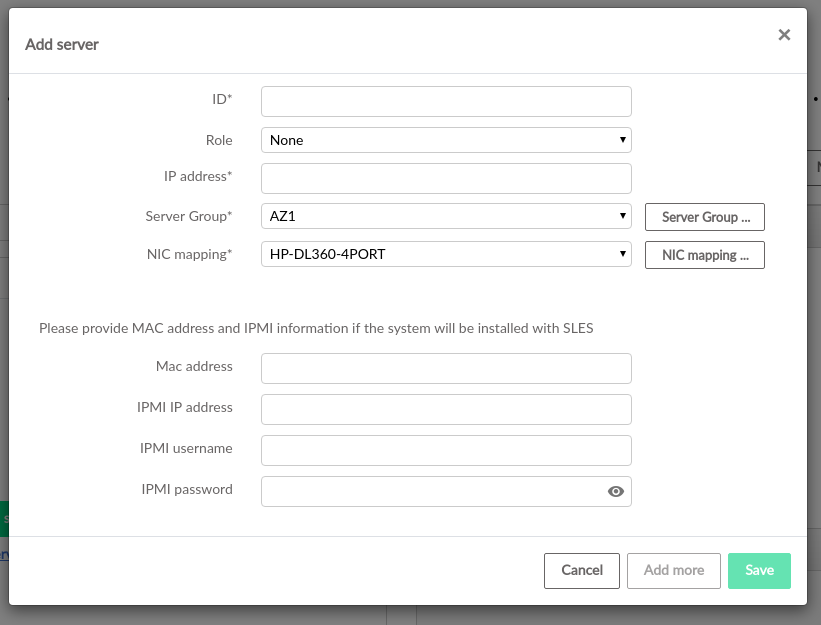Focus the ID text field
This screenshot has width=821, height=625.
[x=446, y=102]
